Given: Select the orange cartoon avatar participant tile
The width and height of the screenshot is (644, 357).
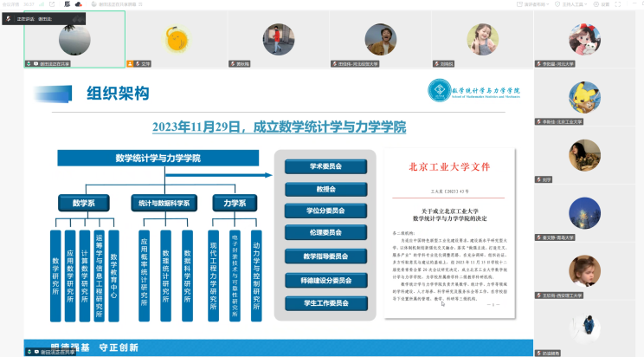Looking at the screenshot, I should (176, 39).
